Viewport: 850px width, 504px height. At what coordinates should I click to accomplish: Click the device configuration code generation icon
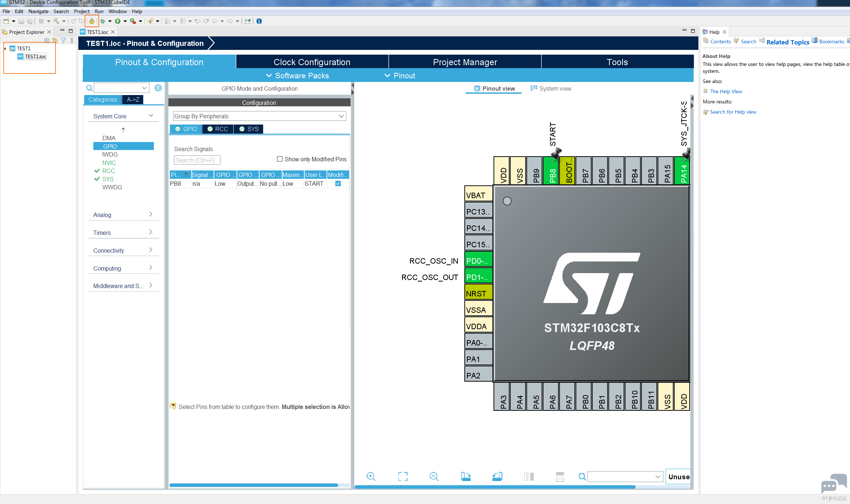coord(92,21)
